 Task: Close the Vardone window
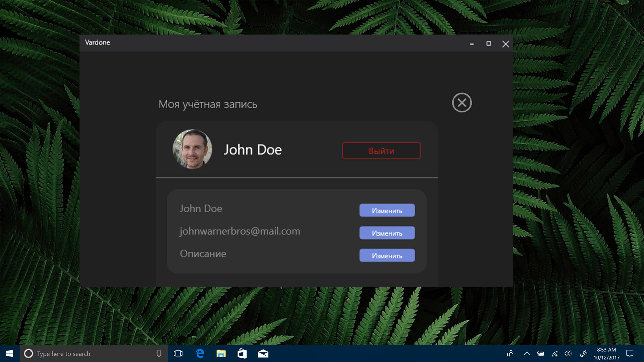tap(505, 44)
